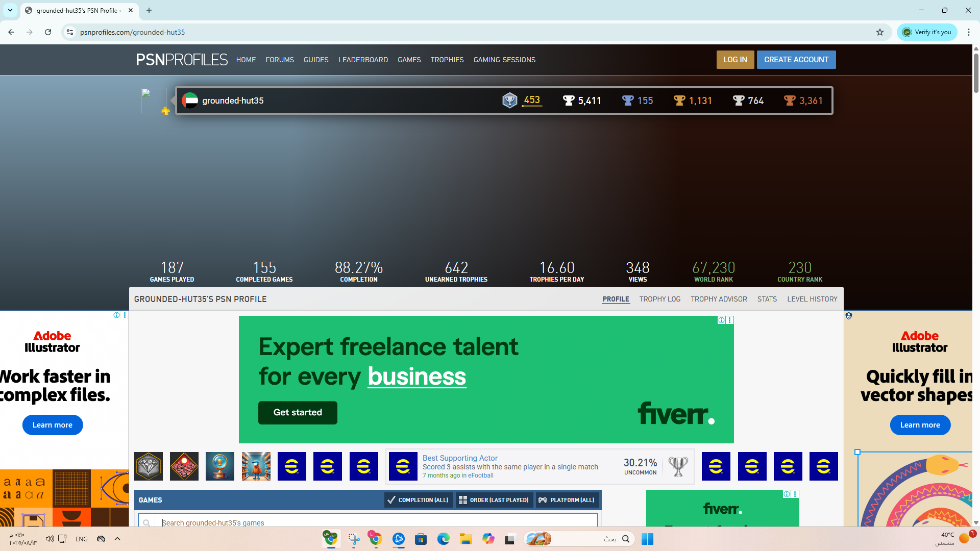The height and width of the screenshot is (551, 980).
Task: Open the GAMING SESSIONS menu item
Action: [504, 60]
